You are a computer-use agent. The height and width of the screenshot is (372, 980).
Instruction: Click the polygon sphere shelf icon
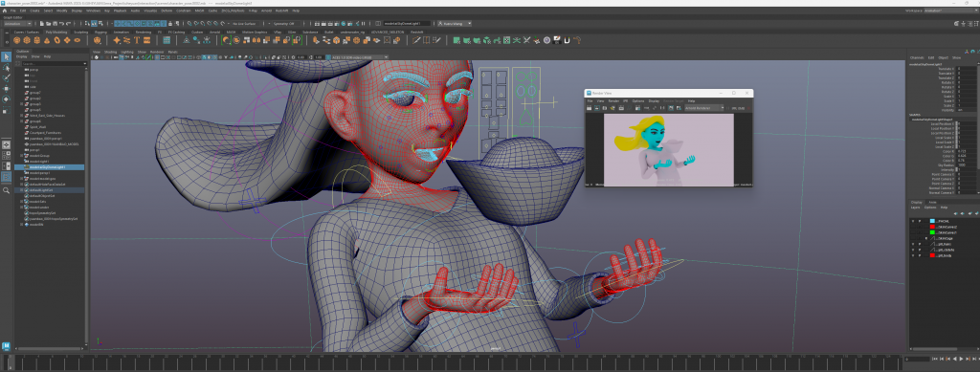click(x=16, y=40)
